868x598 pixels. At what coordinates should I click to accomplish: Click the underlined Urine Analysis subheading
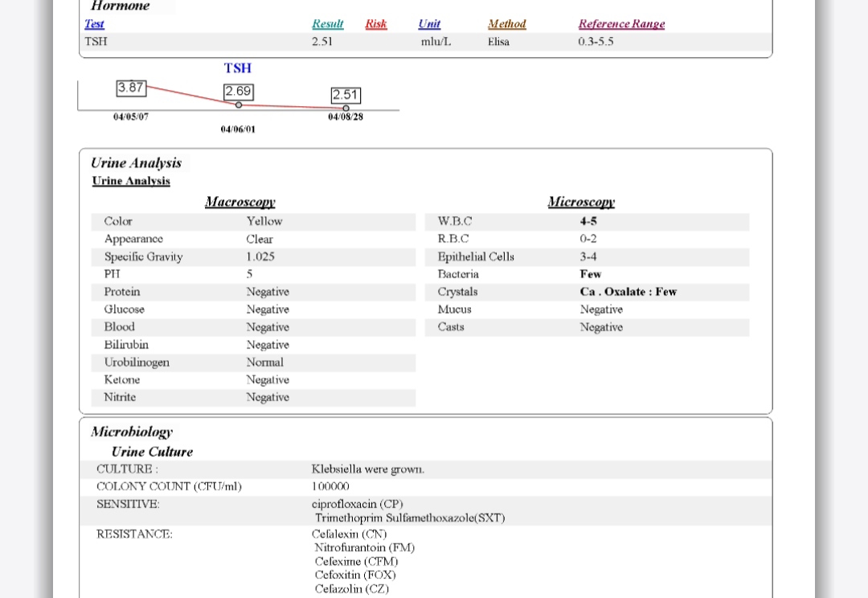pos(131,181)
